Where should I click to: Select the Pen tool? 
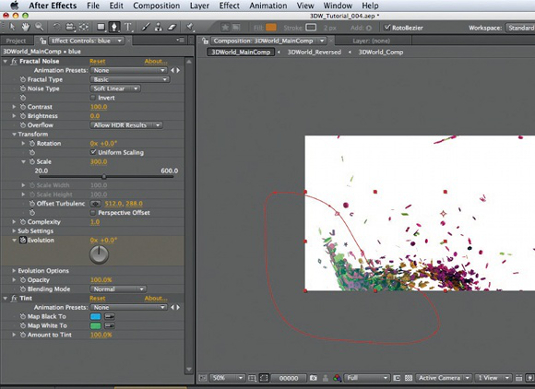(114, 27)
